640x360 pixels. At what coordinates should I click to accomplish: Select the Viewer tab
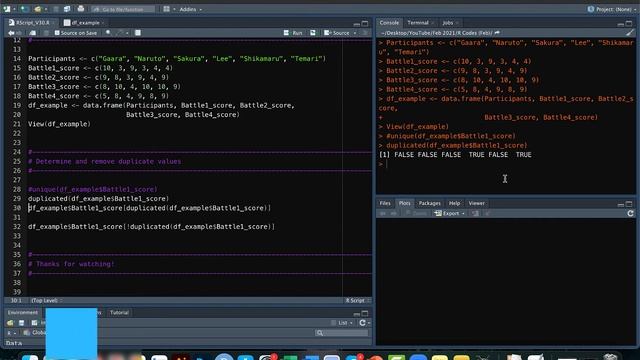pos(476,203)
